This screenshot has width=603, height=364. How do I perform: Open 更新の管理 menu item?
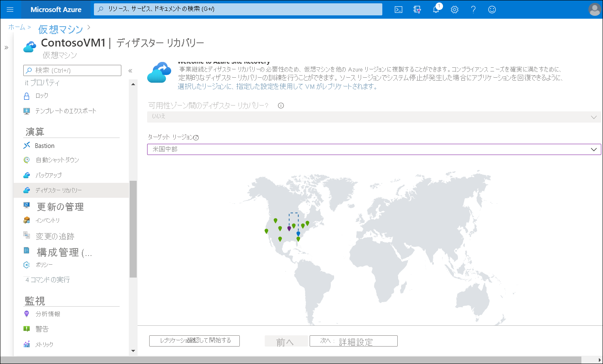point(60,207)
